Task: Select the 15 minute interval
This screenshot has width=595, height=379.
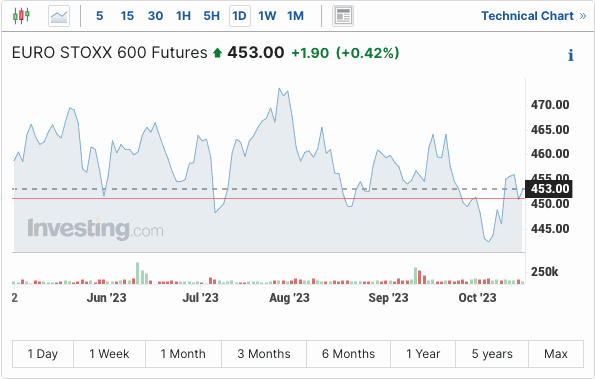Action: pos(127,16)
